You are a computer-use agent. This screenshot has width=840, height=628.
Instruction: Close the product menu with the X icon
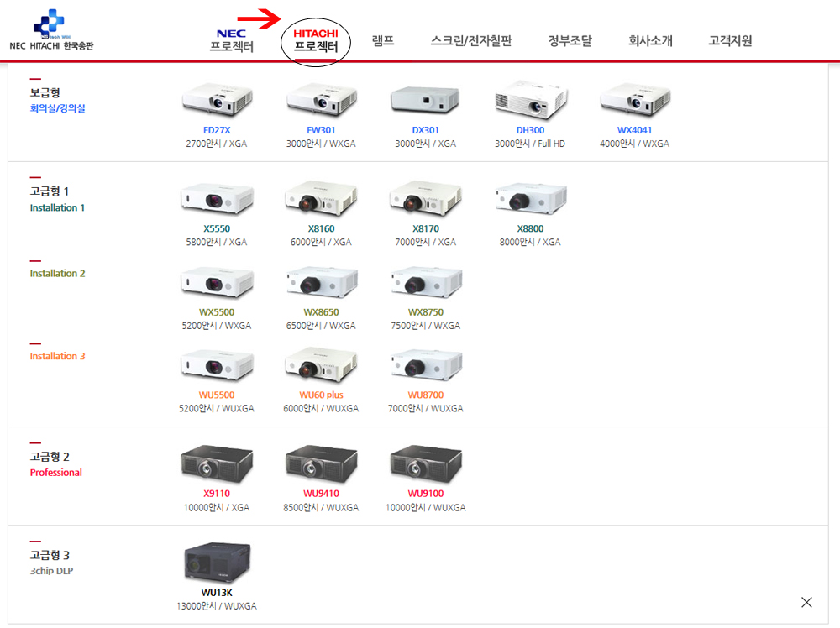(x=806, y=602)
